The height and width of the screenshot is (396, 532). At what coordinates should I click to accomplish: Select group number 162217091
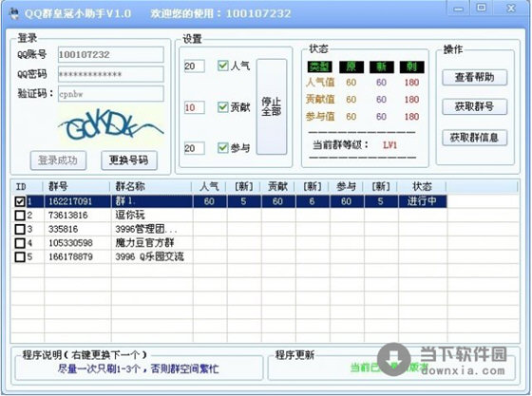[x=70, y=201]
